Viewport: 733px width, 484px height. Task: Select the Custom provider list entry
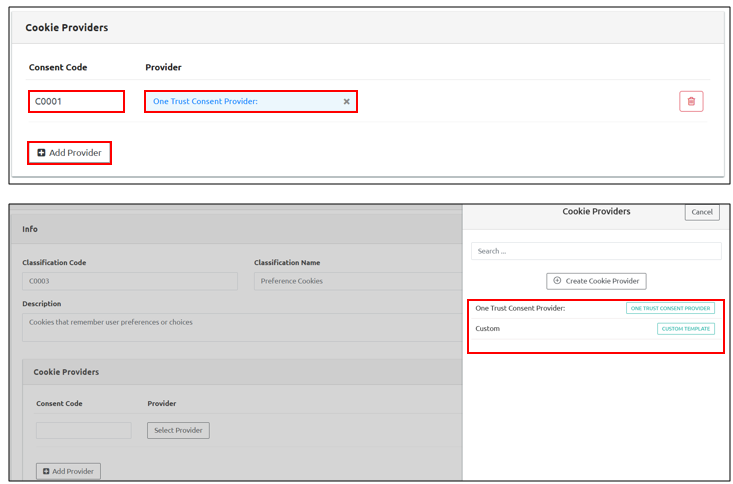488,328
